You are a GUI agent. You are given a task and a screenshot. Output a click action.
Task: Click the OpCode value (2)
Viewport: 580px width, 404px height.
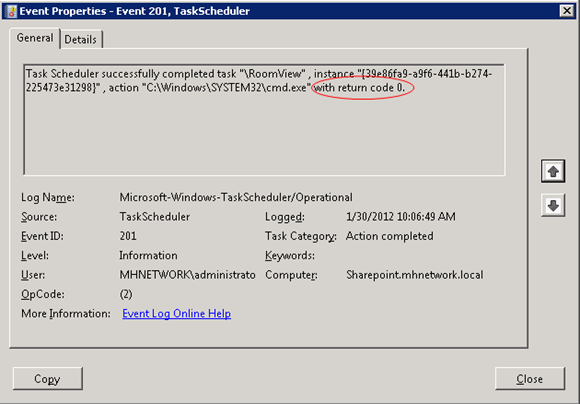[x=126, y=294]
